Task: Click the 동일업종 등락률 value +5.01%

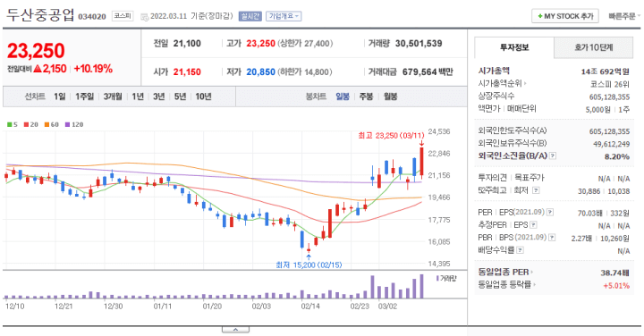Action: [x=616, y=286]
